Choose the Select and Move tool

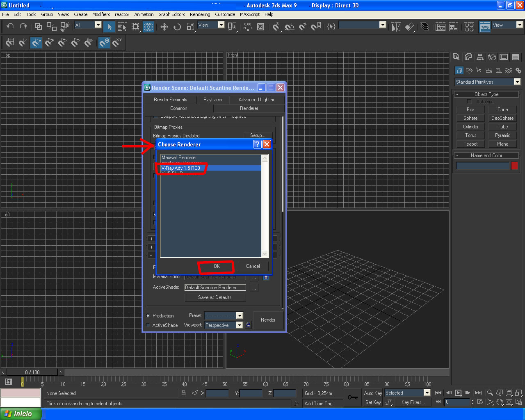[164, 27]
